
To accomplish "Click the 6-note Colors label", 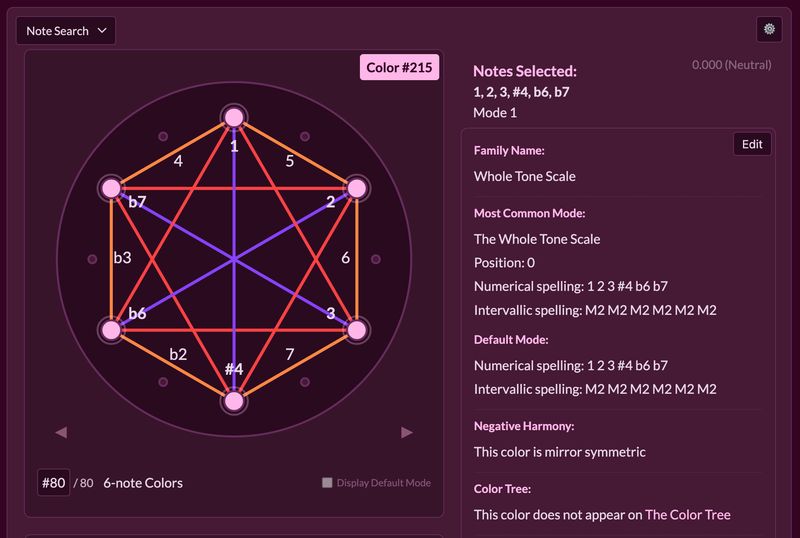I will click(x=143, y=483).
